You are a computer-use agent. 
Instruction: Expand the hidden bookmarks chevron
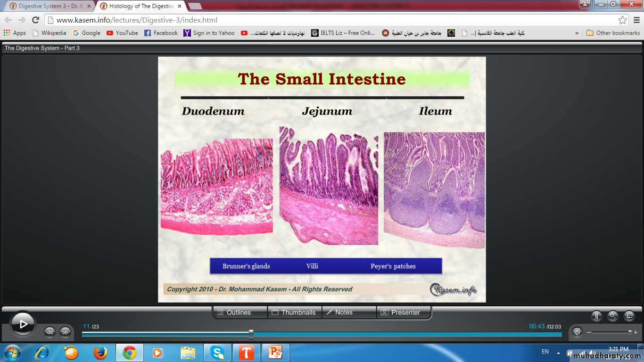577,33
